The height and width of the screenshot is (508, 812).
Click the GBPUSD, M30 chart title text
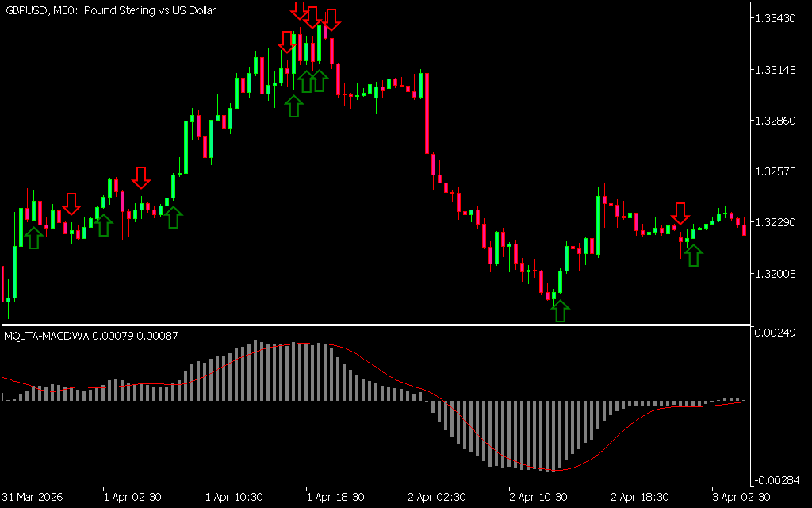point(110,11)
